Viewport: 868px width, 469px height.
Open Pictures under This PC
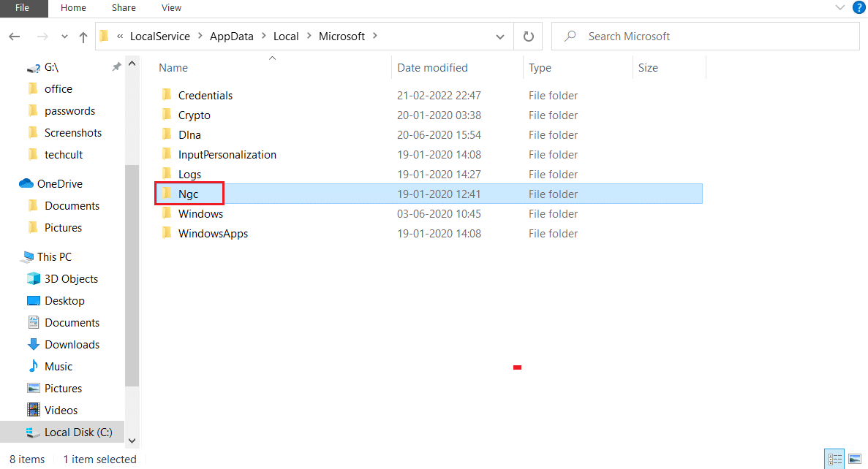pyautogui.click(x=63, y=388)
